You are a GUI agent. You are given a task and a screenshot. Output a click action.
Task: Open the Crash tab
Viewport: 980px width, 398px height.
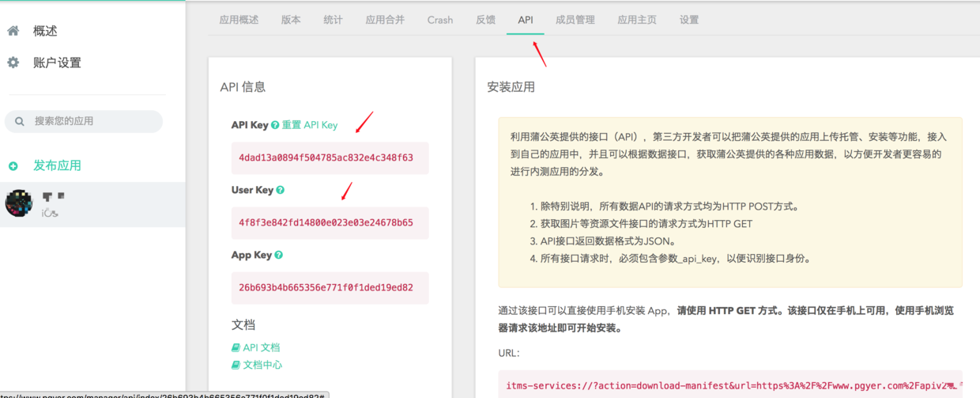click(x=440, y=20)
